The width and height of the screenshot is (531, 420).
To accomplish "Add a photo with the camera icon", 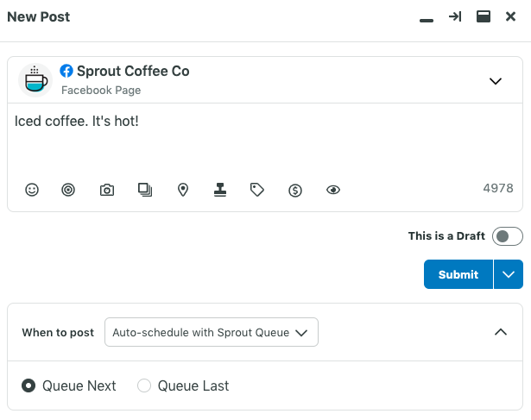I will [x=107, y=190].
